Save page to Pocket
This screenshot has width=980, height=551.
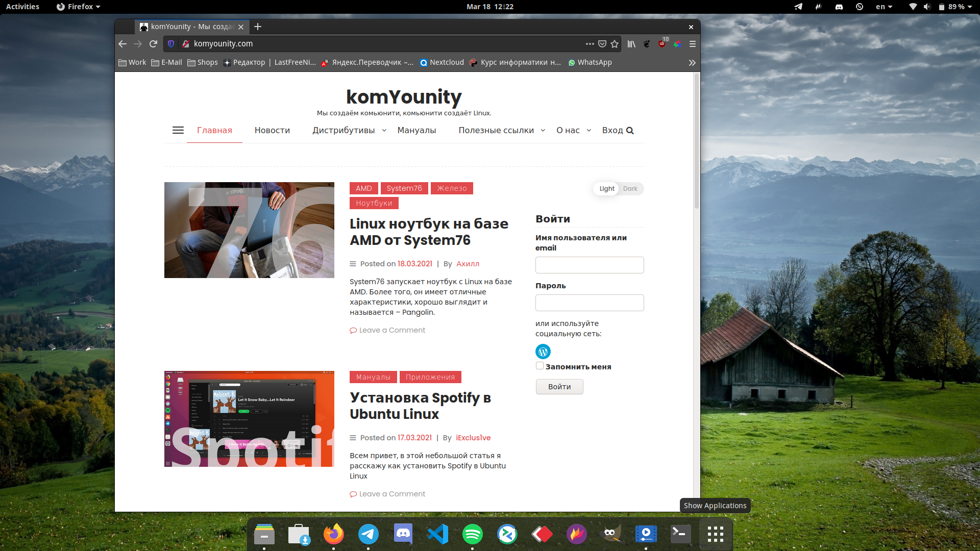coord(602,44)
